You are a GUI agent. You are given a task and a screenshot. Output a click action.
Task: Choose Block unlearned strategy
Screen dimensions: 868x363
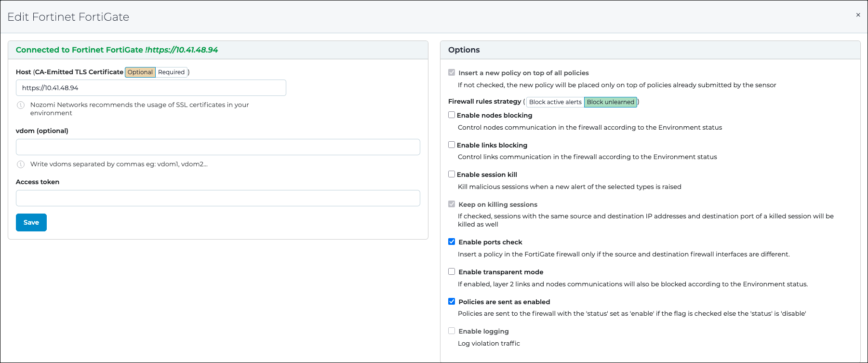[610, 102]
